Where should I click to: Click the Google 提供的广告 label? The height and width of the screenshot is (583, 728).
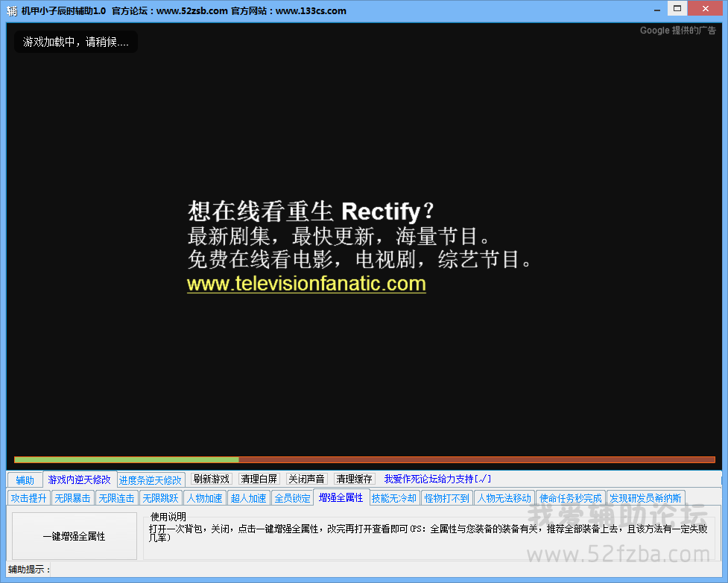coord(678,30)
